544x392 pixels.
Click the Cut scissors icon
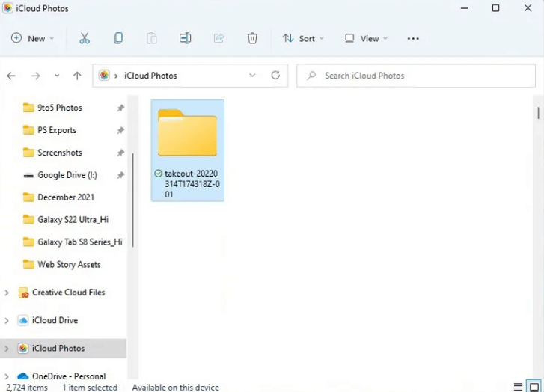[85, 38]
